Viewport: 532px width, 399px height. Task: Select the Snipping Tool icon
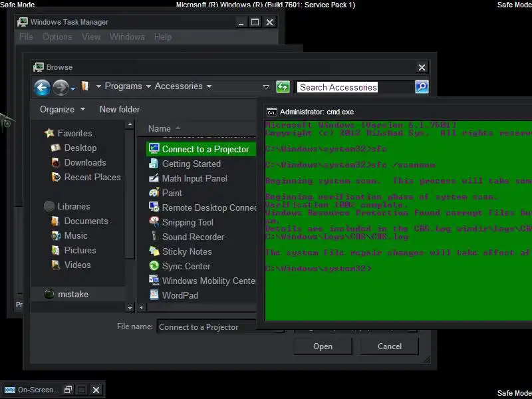coord(154,221)
